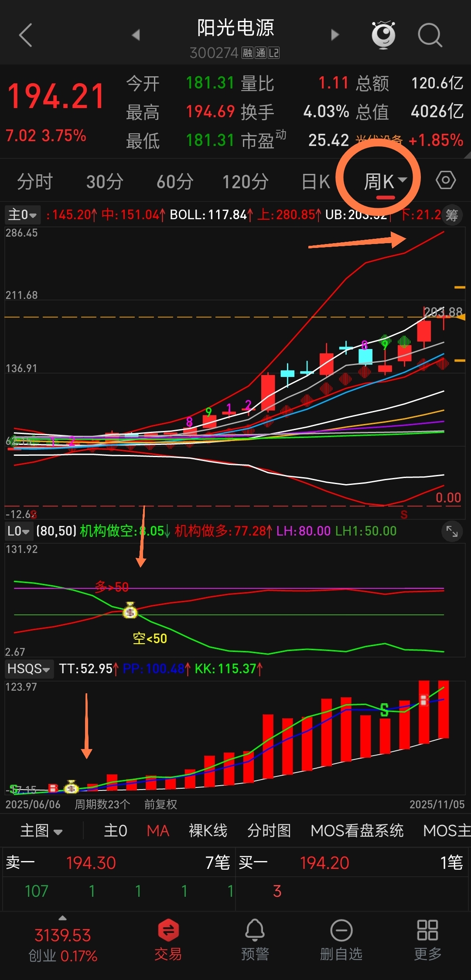
Task: Tap the 筹 chip distribution button
Action: tap(452, 215)
